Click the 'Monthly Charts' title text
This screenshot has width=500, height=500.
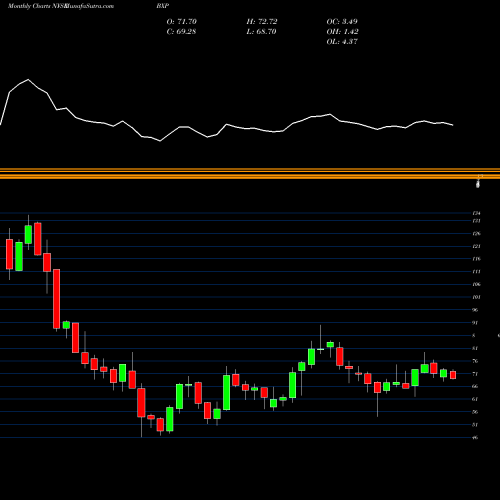click(29, 6)
